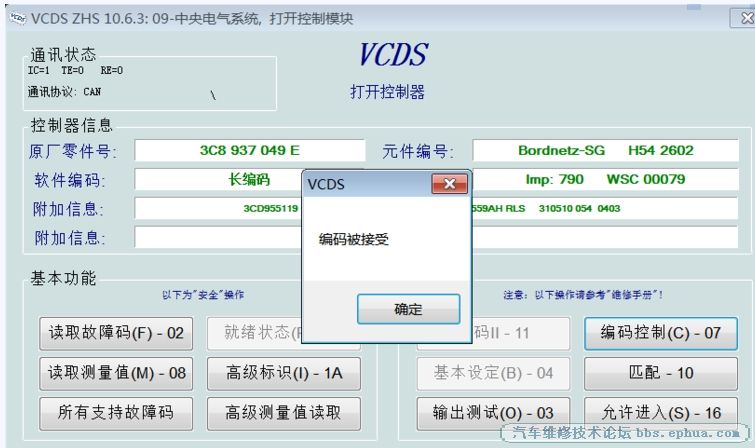Open 所有支持故障码
755x448 pixels.
(116, 413)
